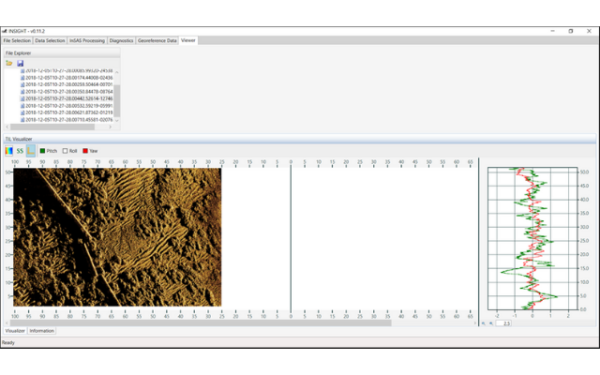
Task: Click second magnifier zoom icon under plot
Action: click(491, 323)
